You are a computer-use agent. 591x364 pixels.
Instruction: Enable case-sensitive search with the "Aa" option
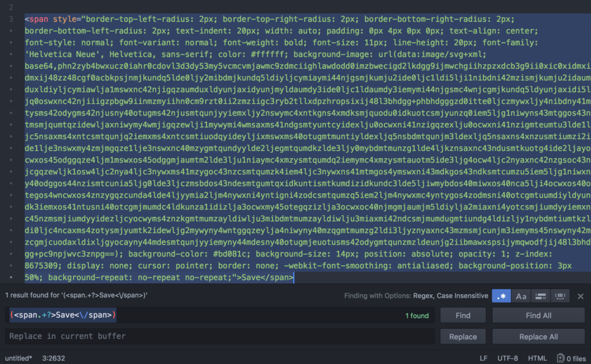coord(521,295)
